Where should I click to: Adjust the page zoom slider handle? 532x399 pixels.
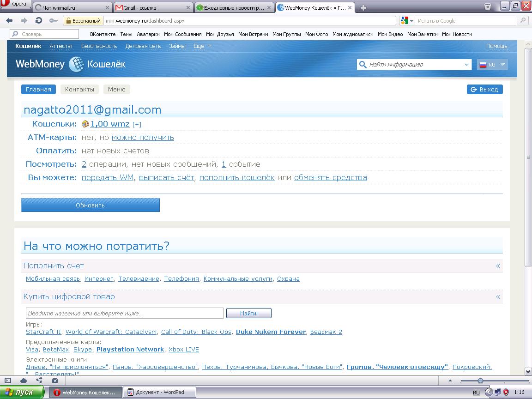tap(480, 381)
